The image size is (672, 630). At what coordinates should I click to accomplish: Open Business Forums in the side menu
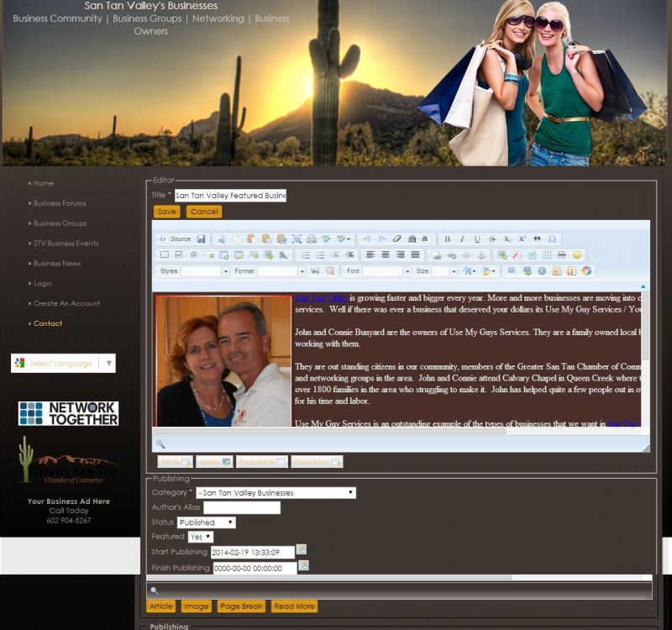click(x=60, y=203)
